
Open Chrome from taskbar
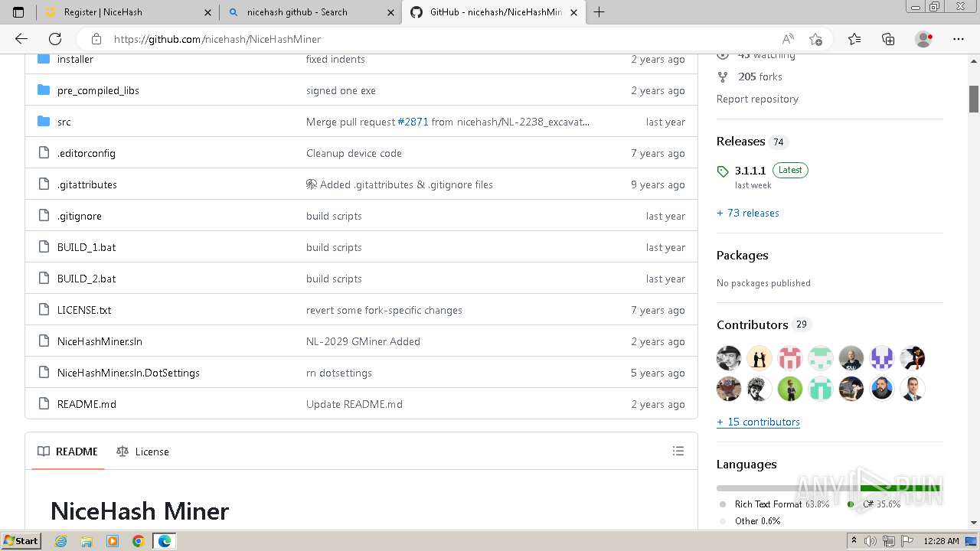[x=139, y=541]
